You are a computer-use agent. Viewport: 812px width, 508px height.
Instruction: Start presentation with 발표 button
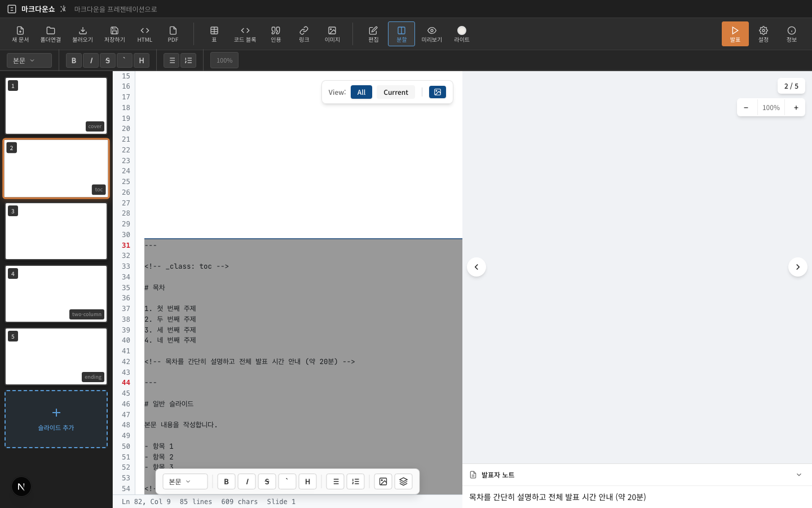(x=735, y=34)
